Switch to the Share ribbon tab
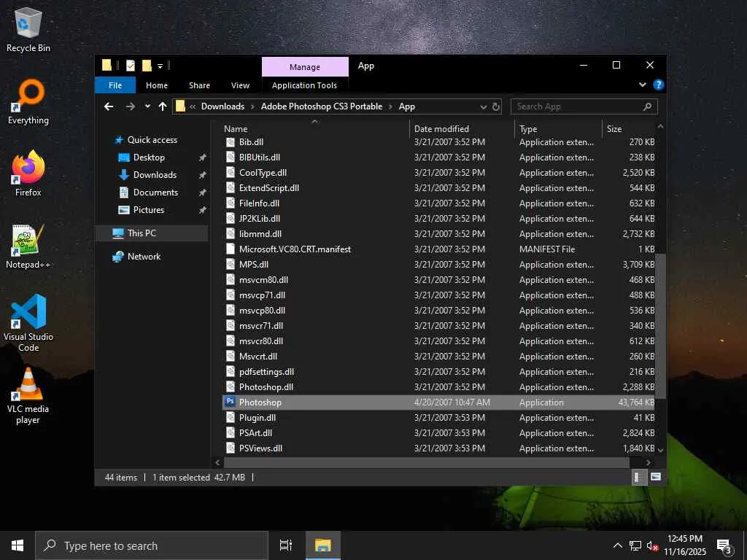Screen dimensions: 747x560 [199, 85]
